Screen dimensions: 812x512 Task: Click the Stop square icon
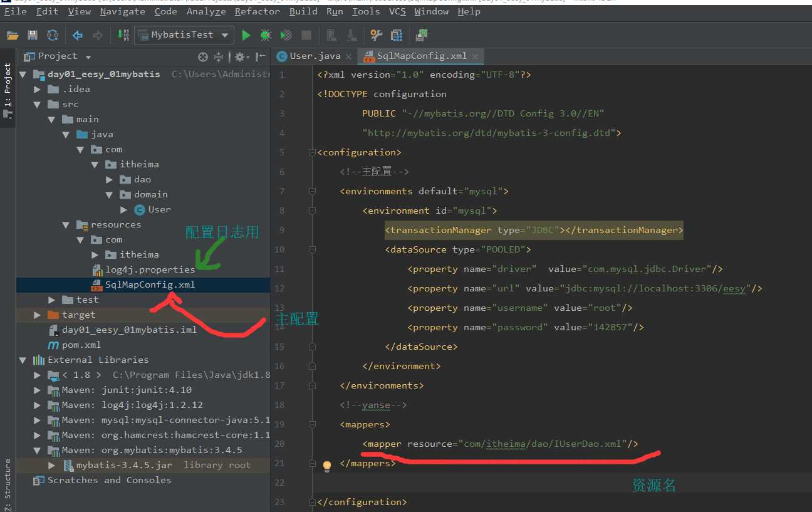point(306,35)
